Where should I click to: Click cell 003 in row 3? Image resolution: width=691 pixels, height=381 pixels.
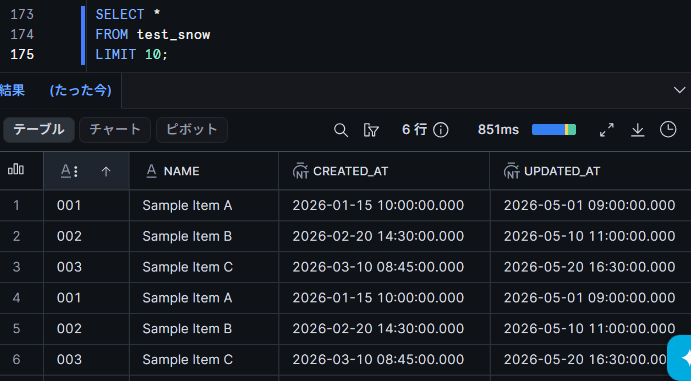point(69,267)
